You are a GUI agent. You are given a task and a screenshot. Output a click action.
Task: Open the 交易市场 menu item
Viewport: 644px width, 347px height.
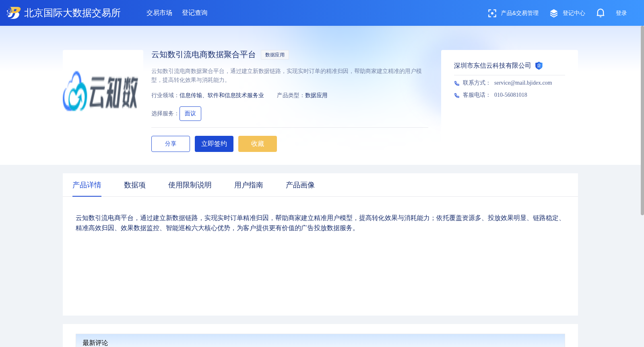(x=159, y=13)
